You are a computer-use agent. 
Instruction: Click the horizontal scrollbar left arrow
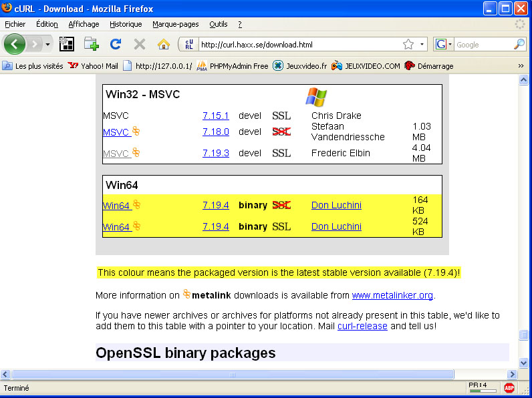[x=5, y=374]
